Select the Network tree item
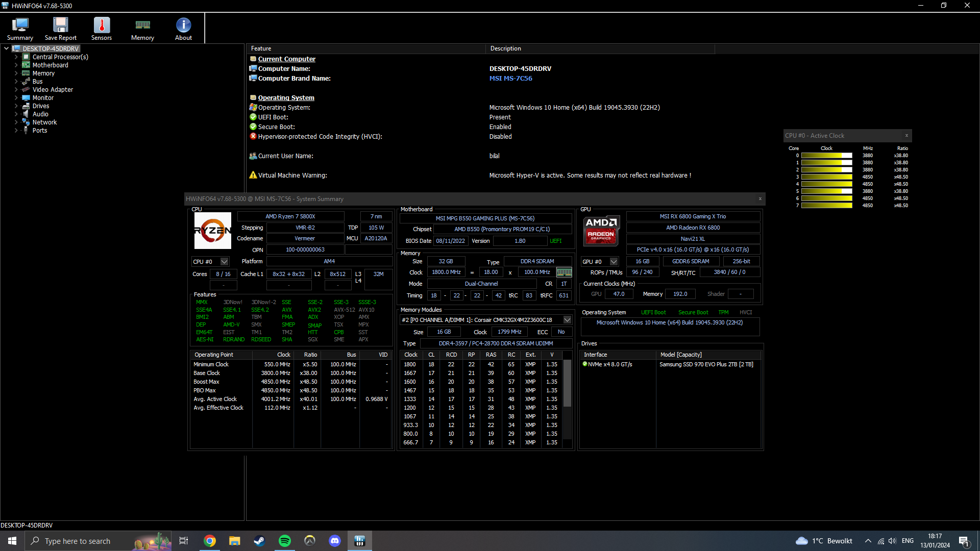 pos(44,122)
